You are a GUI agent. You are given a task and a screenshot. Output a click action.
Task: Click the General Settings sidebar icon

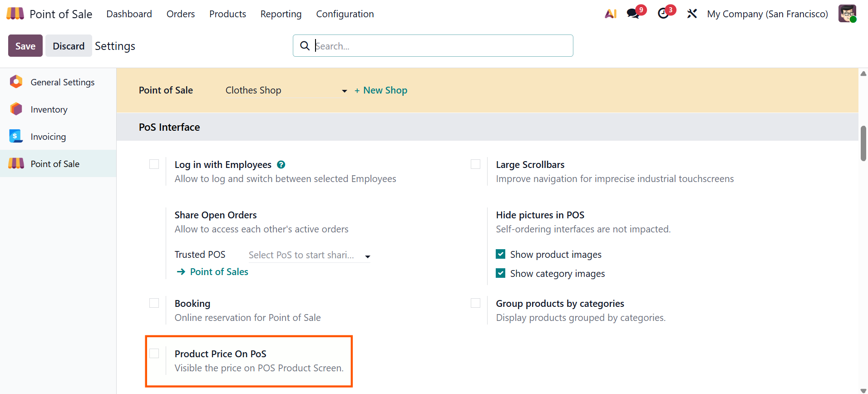16,82
